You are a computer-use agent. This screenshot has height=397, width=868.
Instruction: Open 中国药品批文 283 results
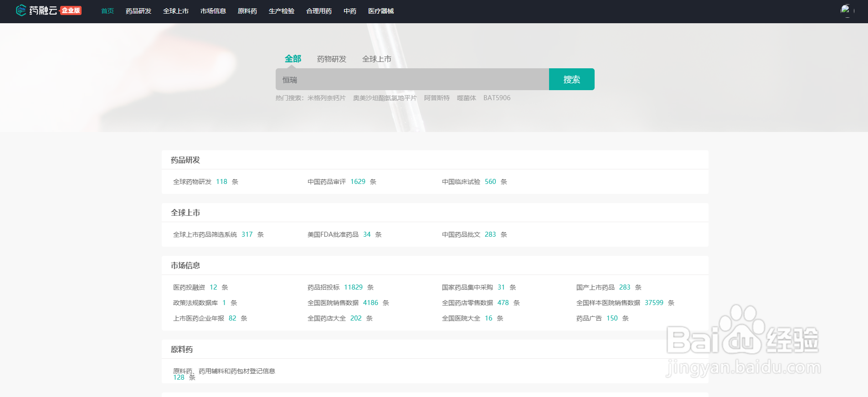[x=475, y=234]
